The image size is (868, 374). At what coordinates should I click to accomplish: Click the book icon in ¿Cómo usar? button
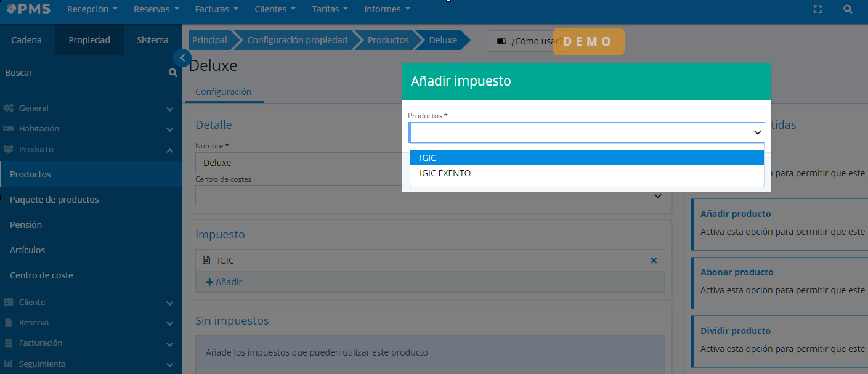[501, 41]
